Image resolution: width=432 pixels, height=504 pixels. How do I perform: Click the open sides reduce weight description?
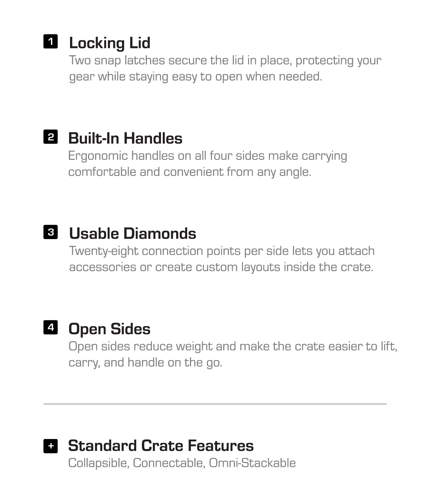coord(233,354)
